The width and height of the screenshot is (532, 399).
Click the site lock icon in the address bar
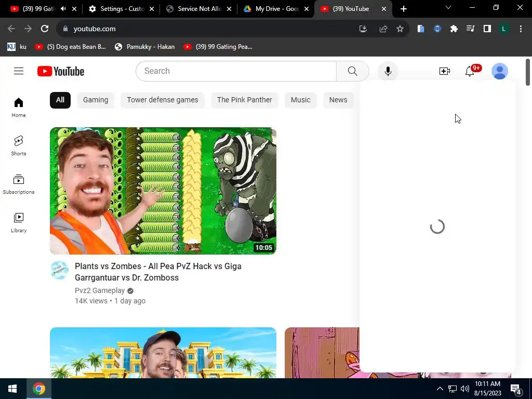[x=65, y=29]
